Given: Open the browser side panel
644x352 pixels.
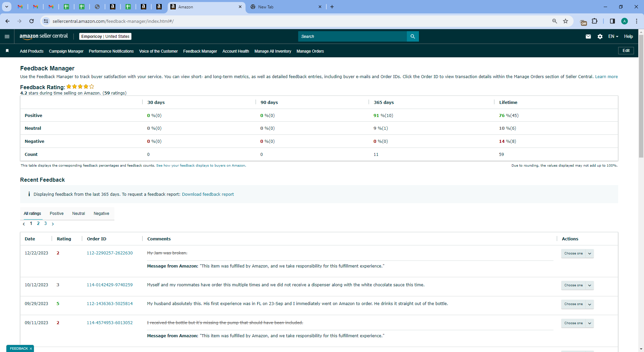Looking at the screenshot, I should point(612,21).
